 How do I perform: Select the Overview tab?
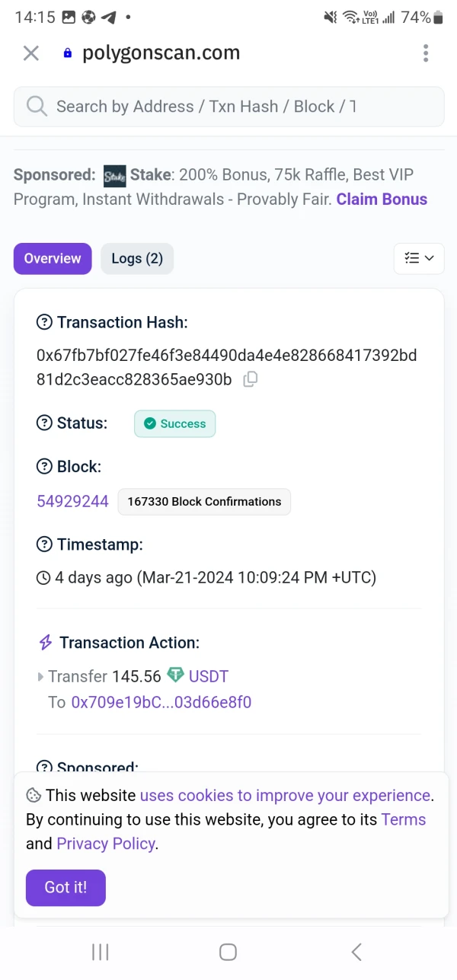[53, 259]
